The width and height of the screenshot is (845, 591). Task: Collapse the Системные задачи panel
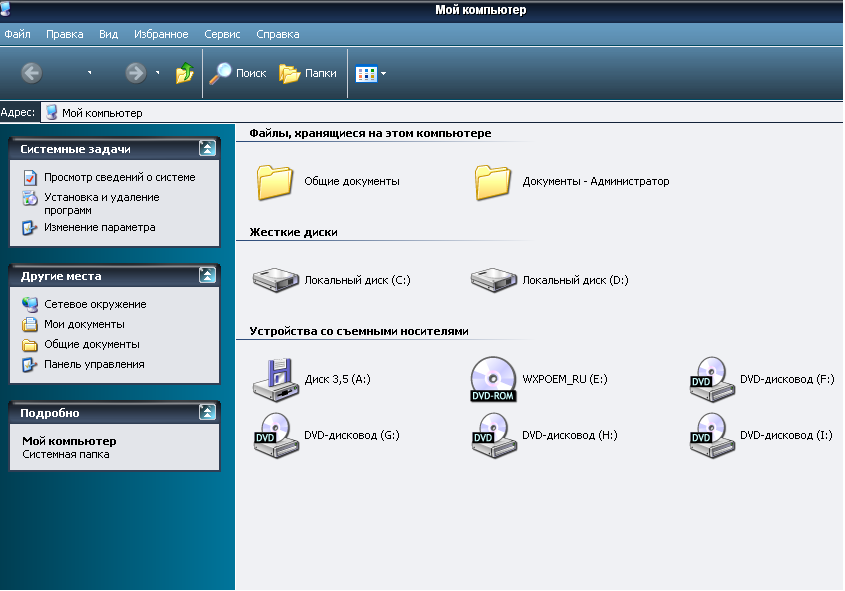207,148
